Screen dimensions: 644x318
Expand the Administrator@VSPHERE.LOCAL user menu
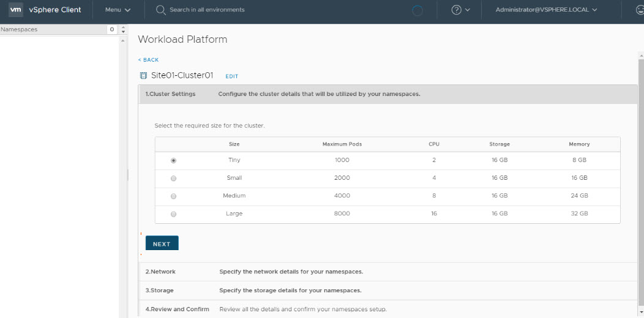[546, 10]
